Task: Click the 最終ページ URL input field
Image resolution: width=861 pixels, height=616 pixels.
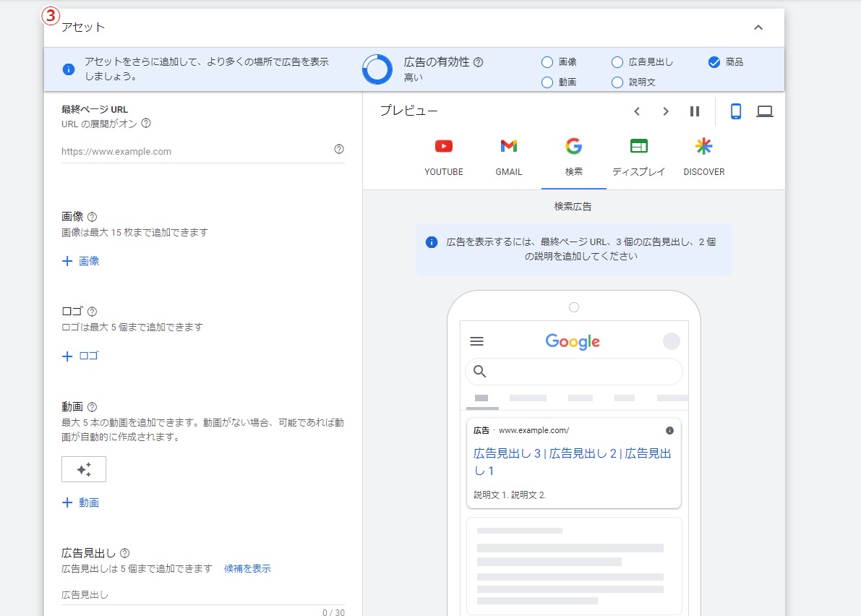Action: pyautogui.click(x=195, y=152)
